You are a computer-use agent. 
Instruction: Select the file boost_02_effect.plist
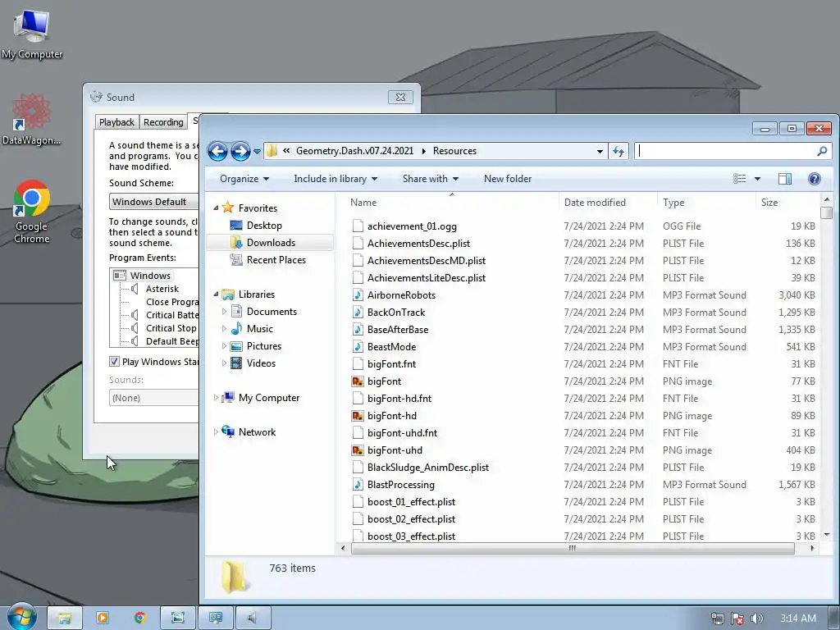(411, 519)
